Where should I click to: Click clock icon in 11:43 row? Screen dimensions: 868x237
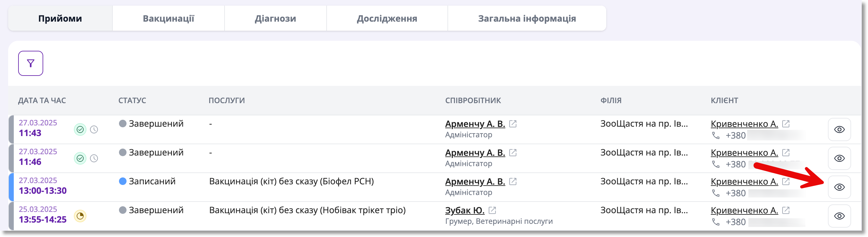point(94,129)
